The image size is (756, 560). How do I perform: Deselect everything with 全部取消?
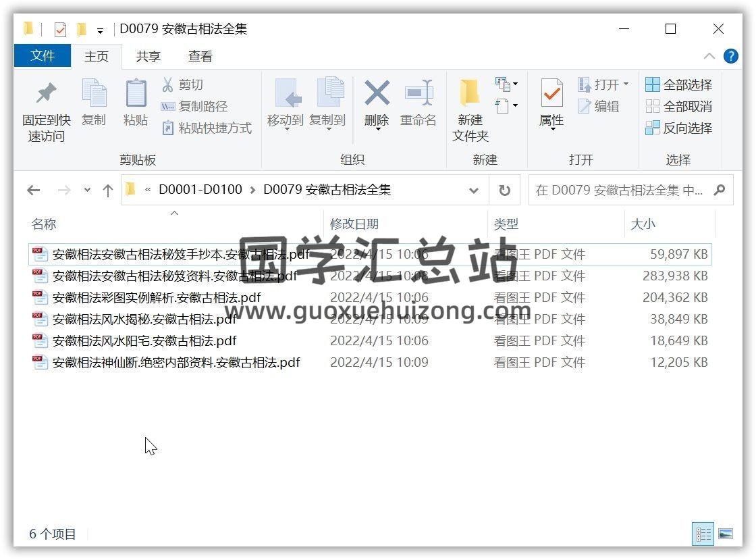[679, 106]
